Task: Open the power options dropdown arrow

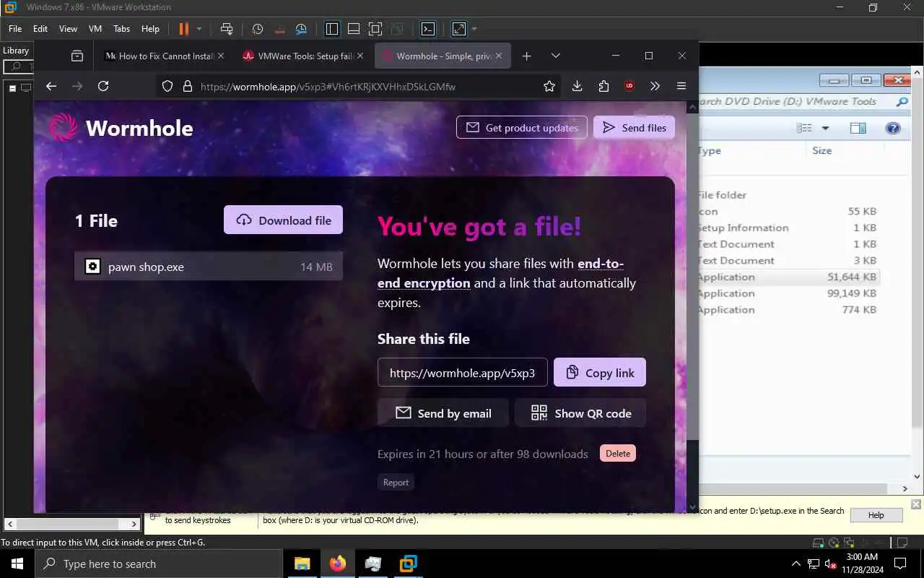Action: tap(199, 29)
